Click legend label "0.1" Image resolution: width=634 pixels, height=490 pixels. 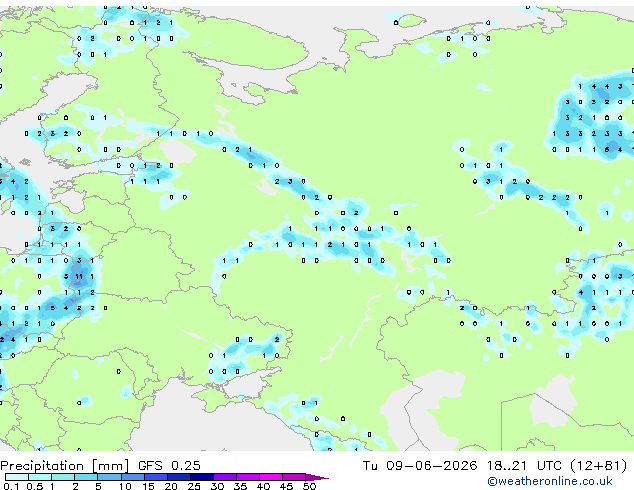[11, 486]
